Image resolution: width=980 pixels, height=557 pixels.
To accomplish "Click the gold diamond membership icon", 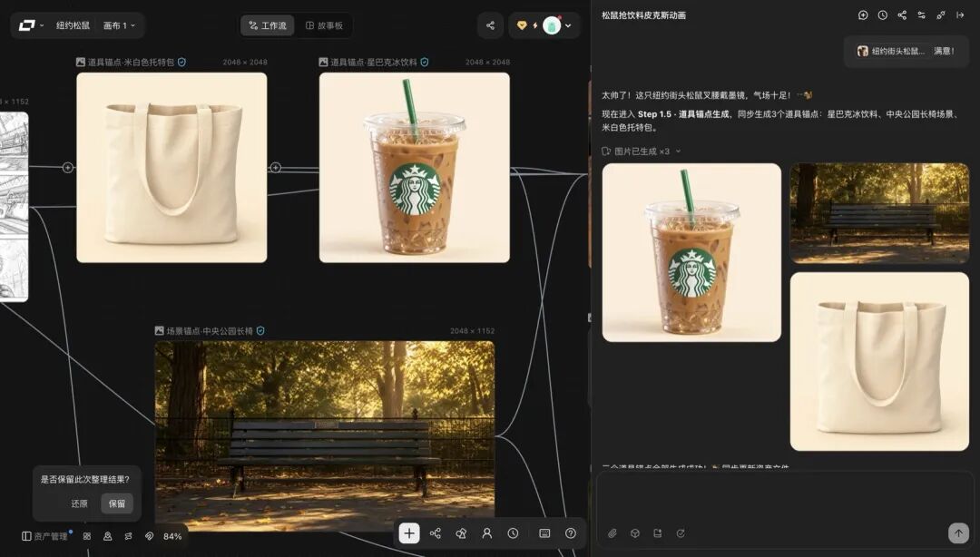I will 522,25.
